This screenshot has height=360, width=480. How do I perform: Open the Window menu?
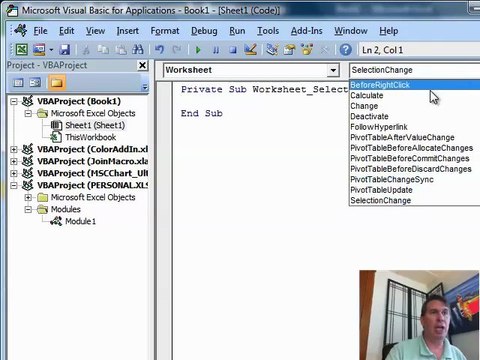351,31
